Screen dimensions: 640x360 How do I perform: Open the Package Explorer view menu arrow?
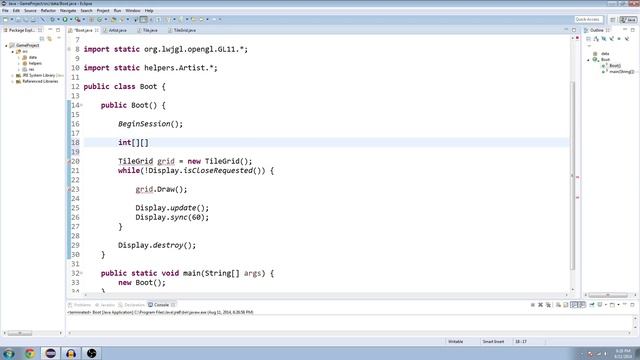58,39
